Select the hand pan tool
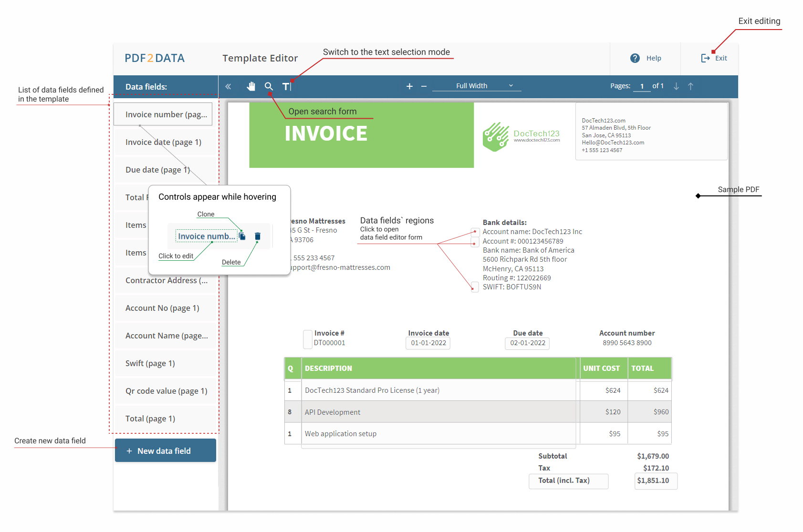Viewport: 803px width, 532px height. (x=251, y=86)
